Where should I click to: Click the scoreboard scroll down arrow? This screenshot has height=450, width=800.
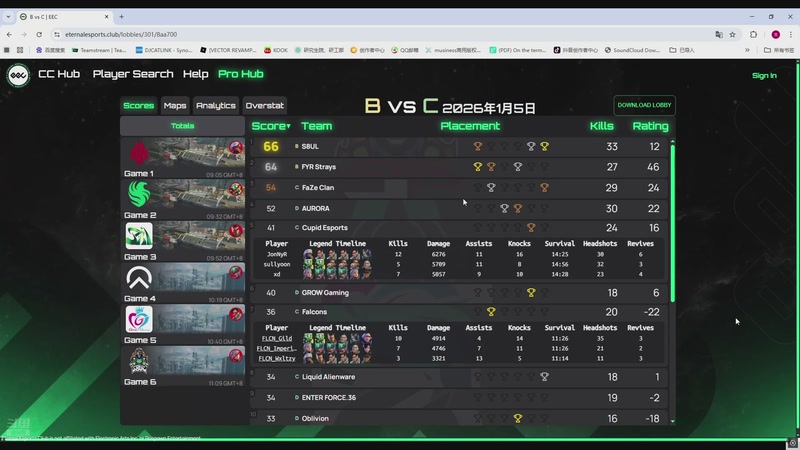coord(672,421)
